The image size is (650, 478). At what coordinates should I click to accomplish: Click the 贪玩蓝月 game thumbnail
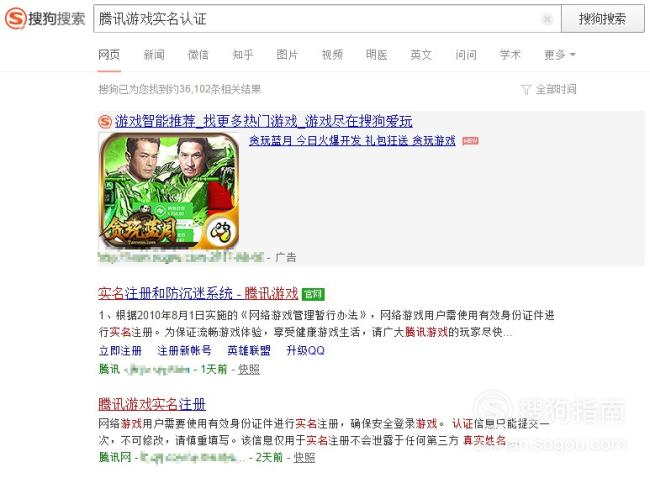click(169, 191)
